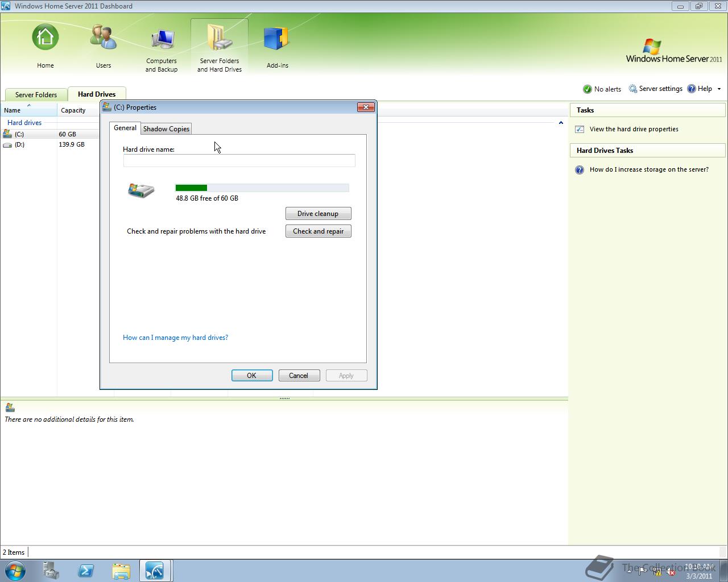Open 'How can I manage my hard drives?' link
The height and width of the screenshot is (582, 728).
coord(175,338)
